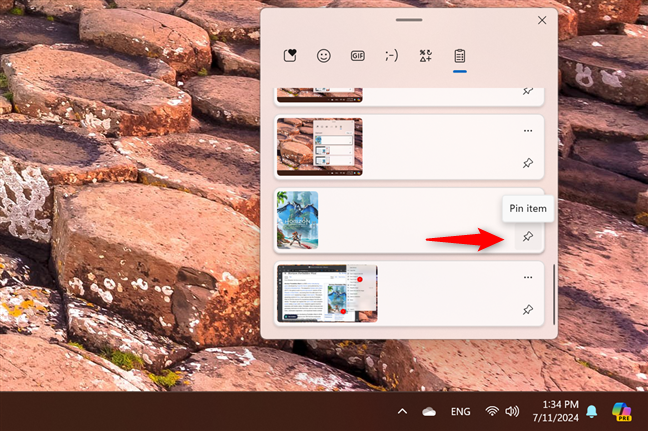648x431 pixels.
Task: Paste the Horizon game cover image
Action: [x=409, y=220]
